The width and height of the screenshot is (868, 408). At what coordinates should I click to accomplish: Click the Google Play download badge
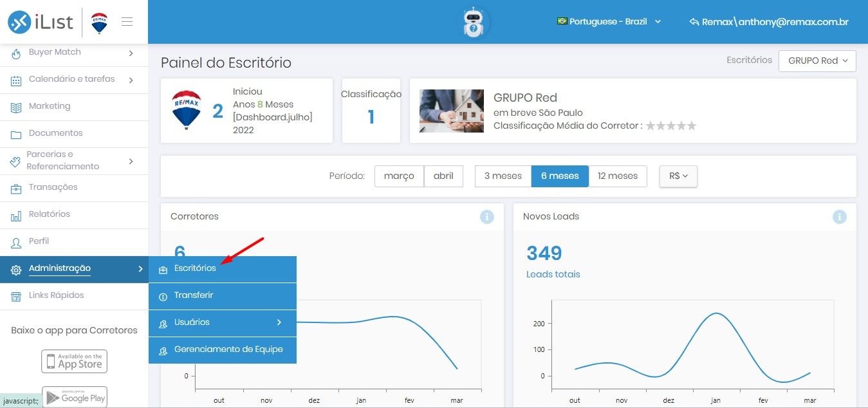[74, 397]
